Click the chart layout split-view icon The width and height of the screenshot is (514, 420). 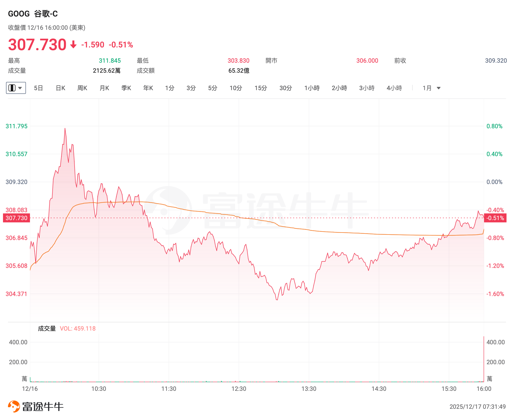pyautogui.click(x=12, y=88)
